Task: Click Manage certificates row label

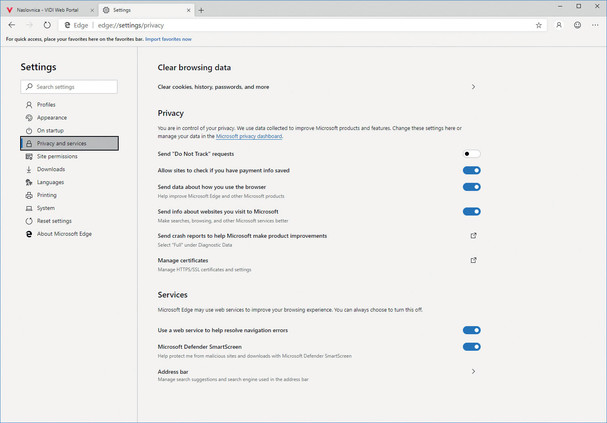Action: click(183, 260)
